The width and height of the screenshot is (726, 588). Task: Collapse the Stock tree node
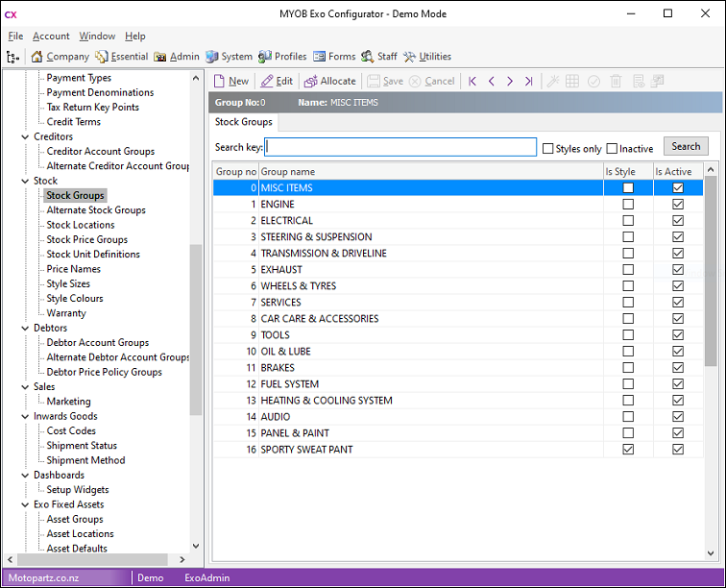[x=25, y=181]
